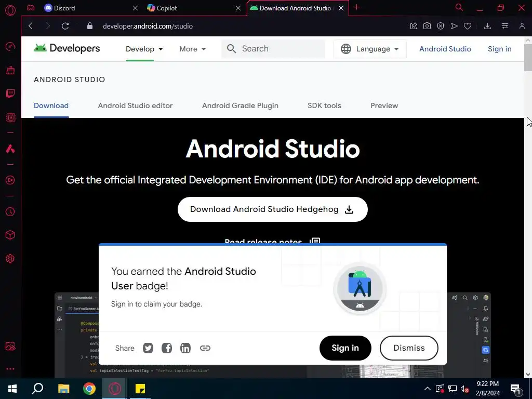This screenshot has width=532, height=399.
Task: Expand the More dropdown menu
Action: (x=193, y=49)
